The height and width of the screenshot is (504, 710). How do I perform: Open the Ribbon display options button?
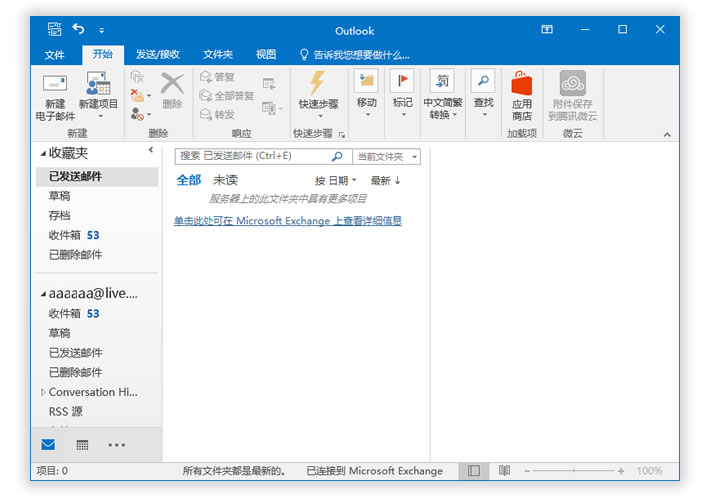pyautogui.click(x=547, y=29)
